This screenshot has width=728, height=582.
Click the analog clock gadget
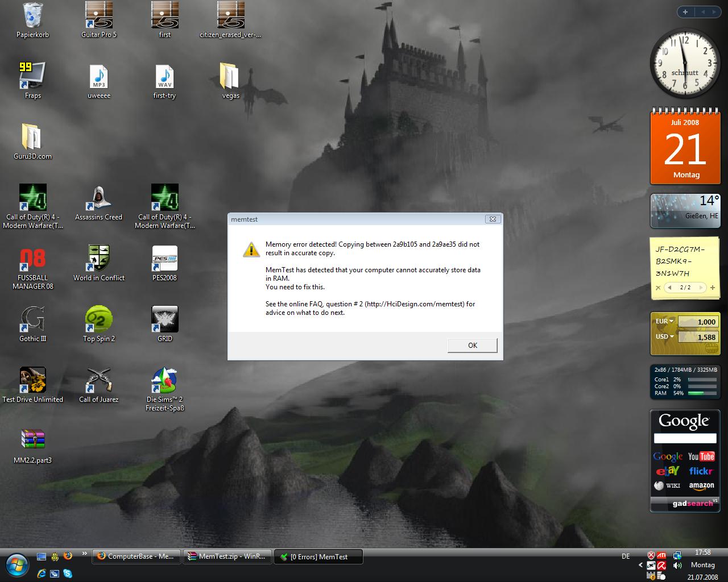[685, 63]
